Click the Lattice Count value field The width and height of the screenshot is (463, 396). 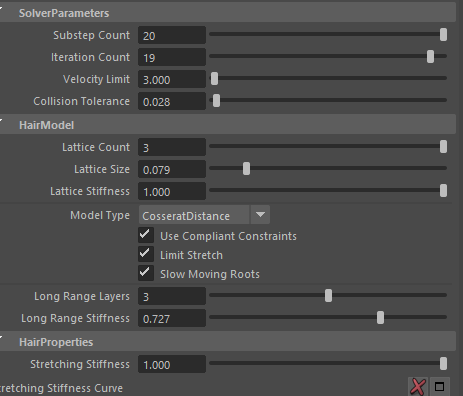172,147
